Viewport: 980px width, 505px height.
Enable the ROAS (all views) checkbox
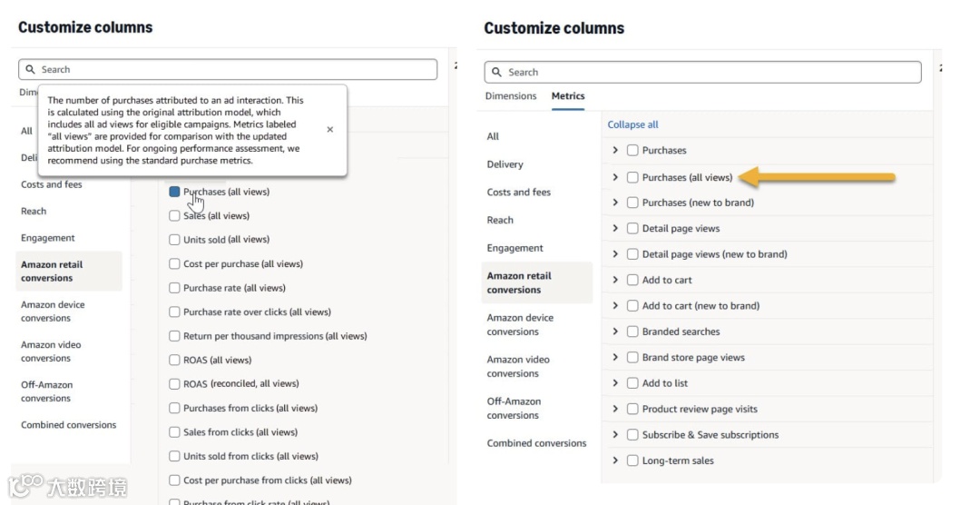(x=174, y=360)
